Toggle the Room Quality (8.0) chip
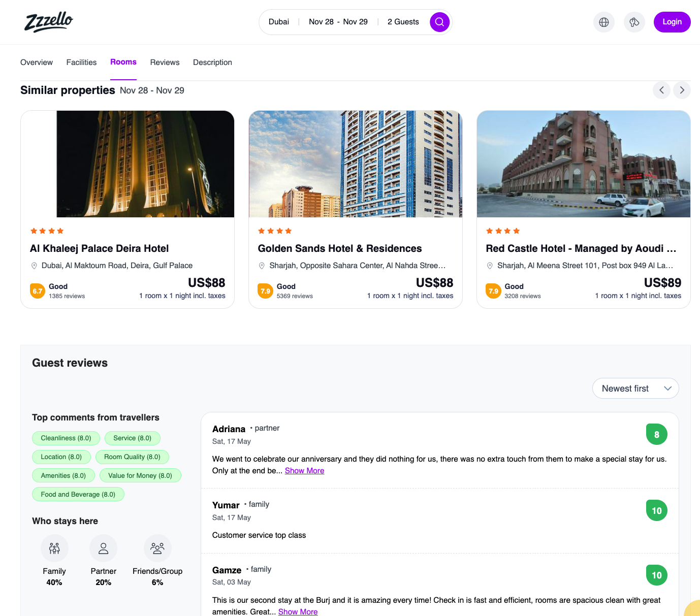 click(x=132, y=457)
